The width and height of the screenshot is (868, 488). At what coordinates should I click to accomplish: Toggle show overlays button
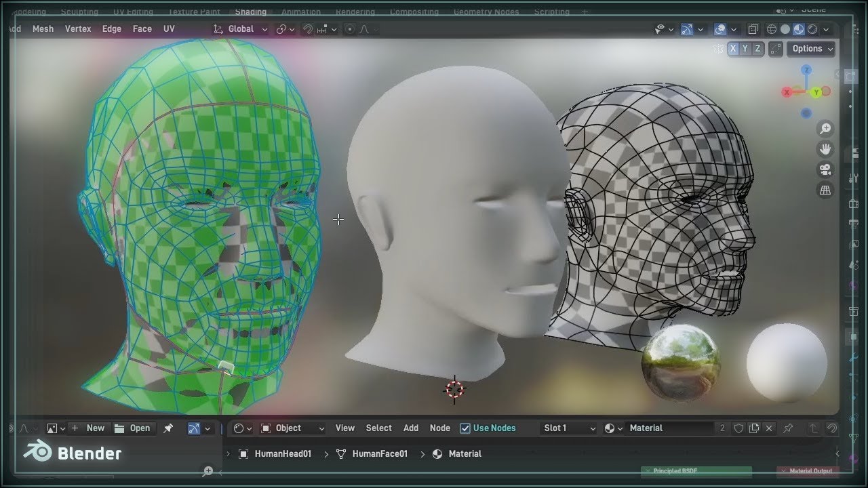pyautogui.click(x=720, y=29)
